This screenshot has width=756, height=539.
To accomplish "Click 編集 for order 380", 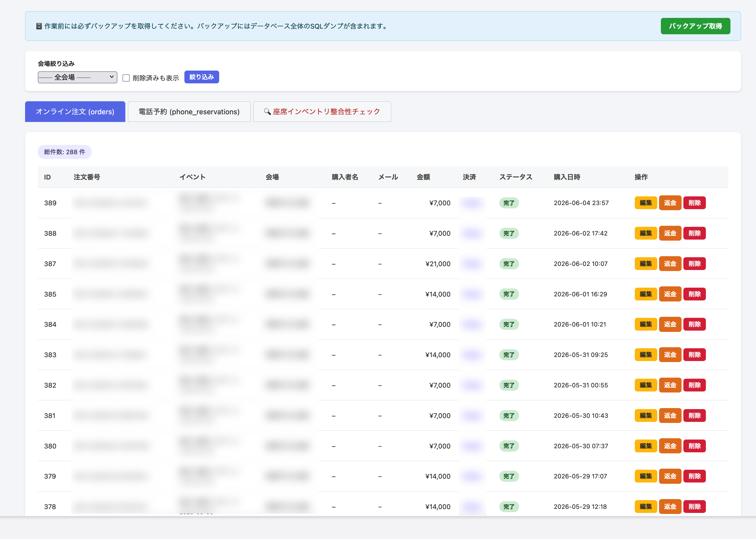I will (646, 446).
